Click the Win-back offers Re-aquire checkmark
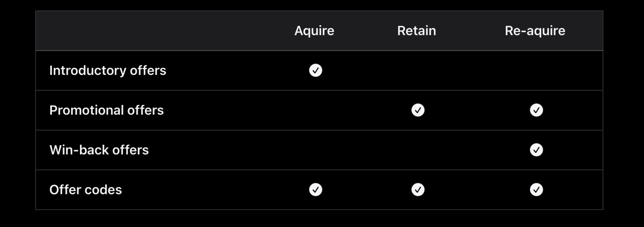Screen dimensions: 644x227 536,150
